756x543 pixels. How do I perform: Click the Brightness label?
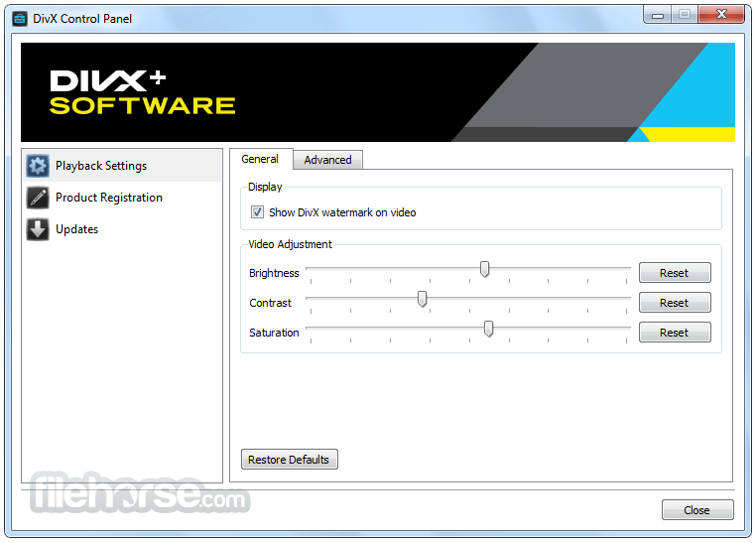(x=274, y=273)
